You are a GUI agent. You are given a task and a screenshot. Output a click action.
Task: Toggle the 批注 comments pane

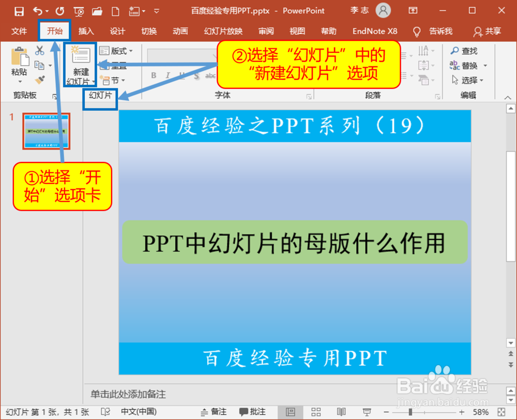point(253,412)
